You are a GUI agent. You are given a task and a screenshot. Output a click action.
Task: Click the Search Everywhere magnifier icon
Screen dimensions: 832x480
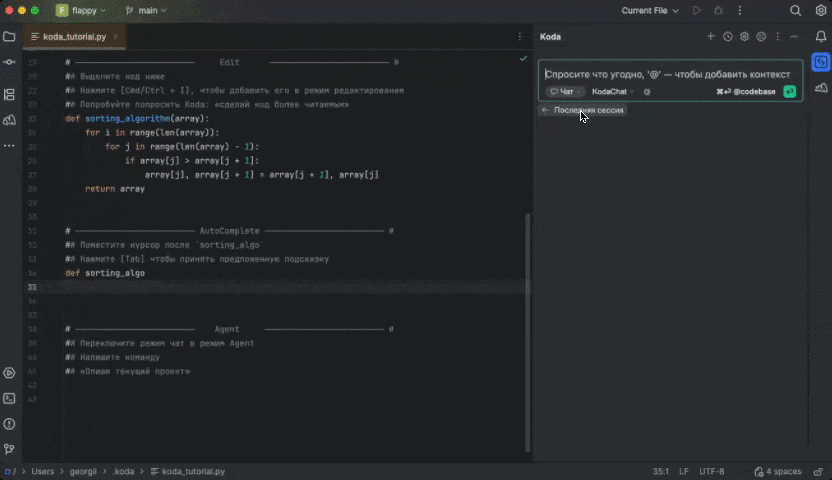click(796, 11)
